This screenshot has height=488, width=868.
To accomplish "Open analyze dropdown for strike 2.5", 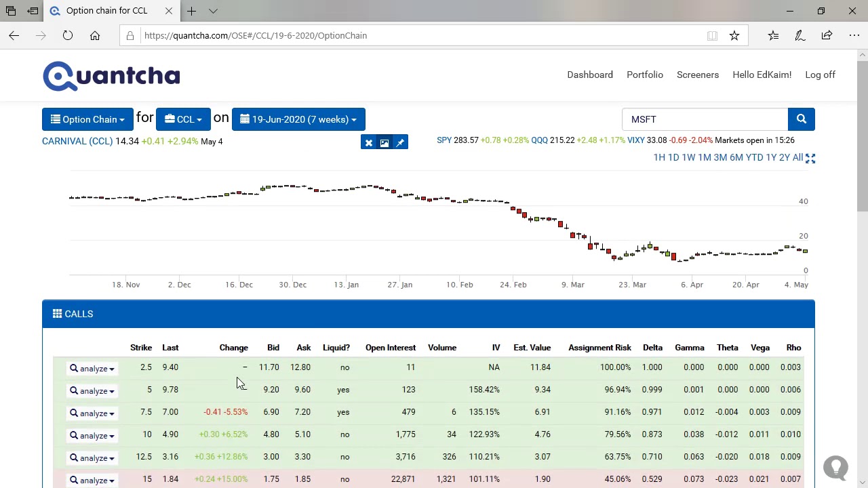I will pos(92,369).
